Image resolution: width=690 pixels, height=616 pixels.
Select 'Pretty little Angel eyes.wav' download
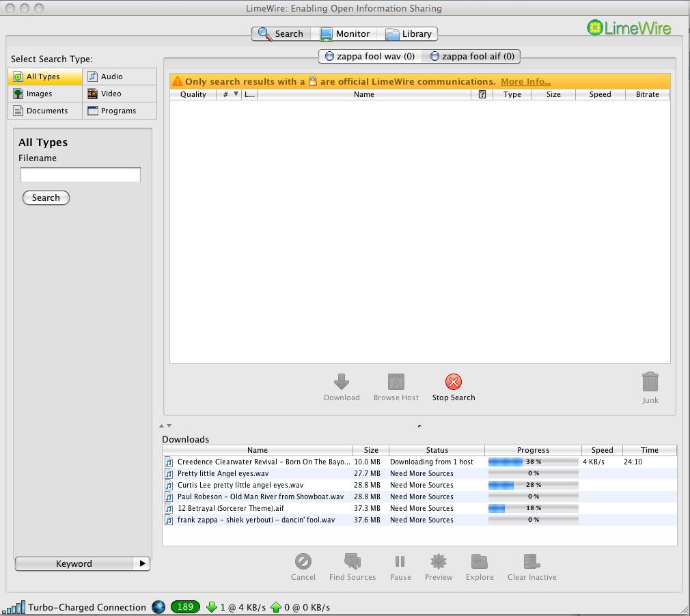(x=419, y=473)
